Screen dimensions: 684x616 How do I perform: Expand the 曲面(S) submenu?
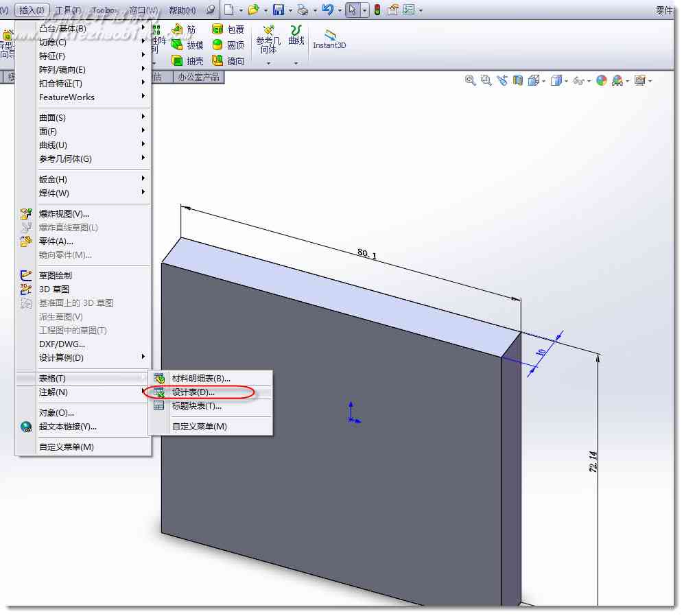point(83,117)
